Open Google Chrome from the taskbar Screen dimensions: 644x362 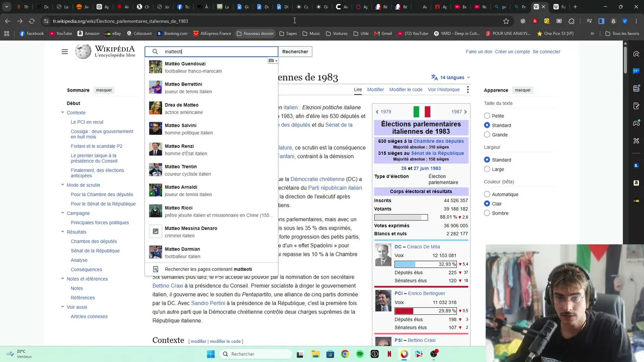(345, 354)
